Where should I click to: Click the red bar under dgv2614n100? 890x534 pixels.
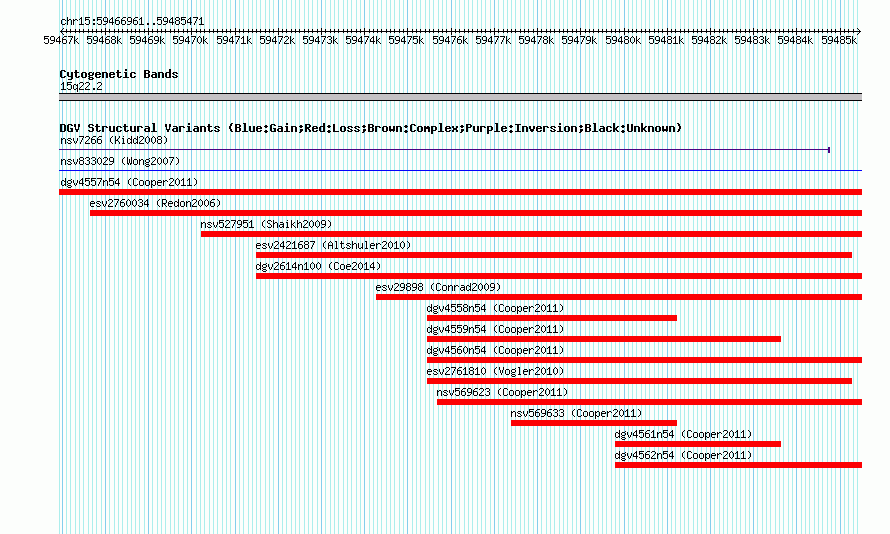click(559, 276)
